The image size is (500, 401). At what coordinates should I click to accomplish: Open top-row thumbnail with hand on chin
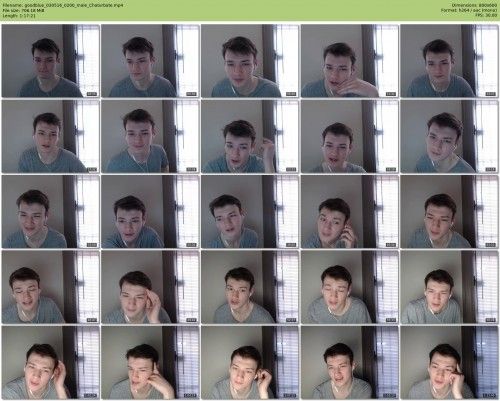(x=350, y=61)
